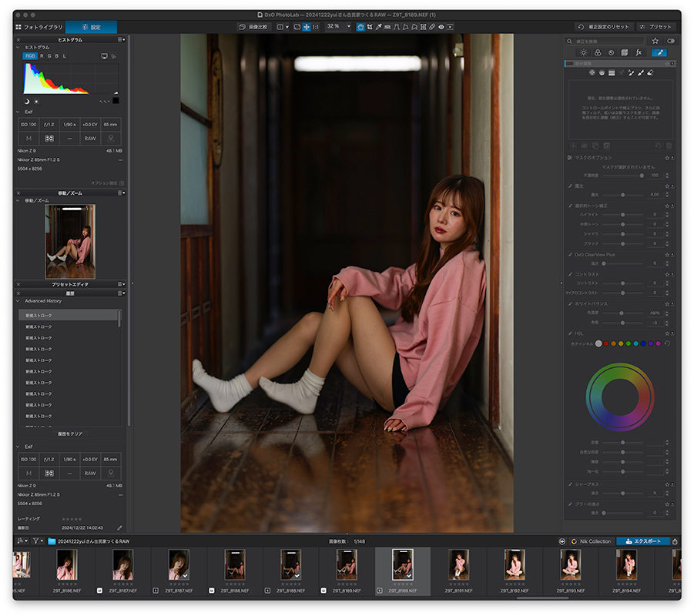
Task: Select thumbnail Z9T_8191.NEF in filmstrip
Action: [x=458, y=571]
